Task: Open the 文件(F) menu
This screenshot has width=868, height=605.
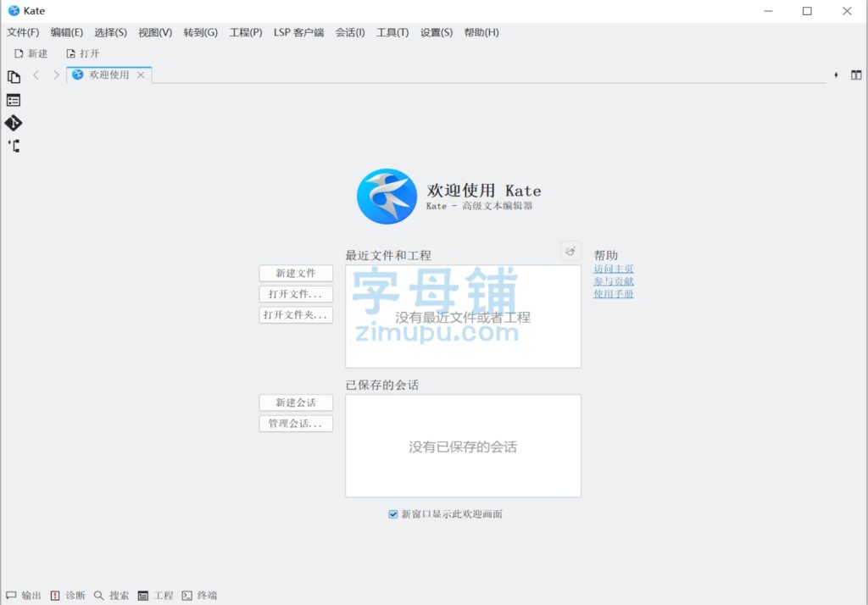Action: [23, 32]
